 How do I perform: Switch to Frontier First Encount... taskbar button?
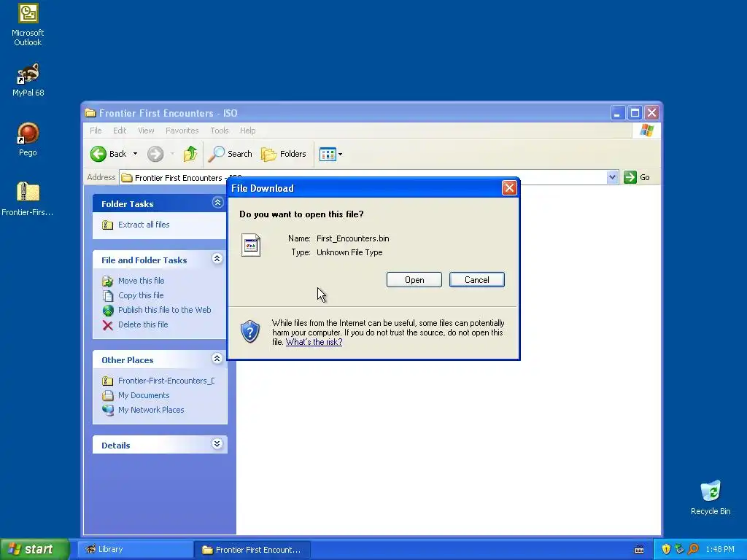click(x=252, y=550)
